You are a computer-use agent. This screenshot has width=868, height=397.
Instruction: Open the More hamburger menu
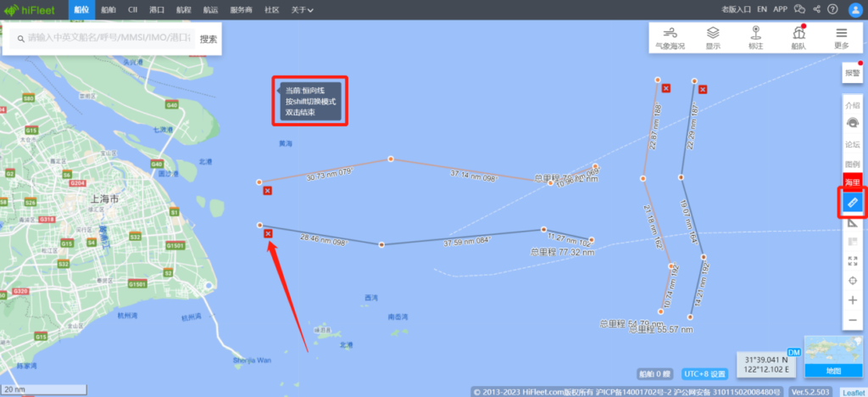point(842,37)
